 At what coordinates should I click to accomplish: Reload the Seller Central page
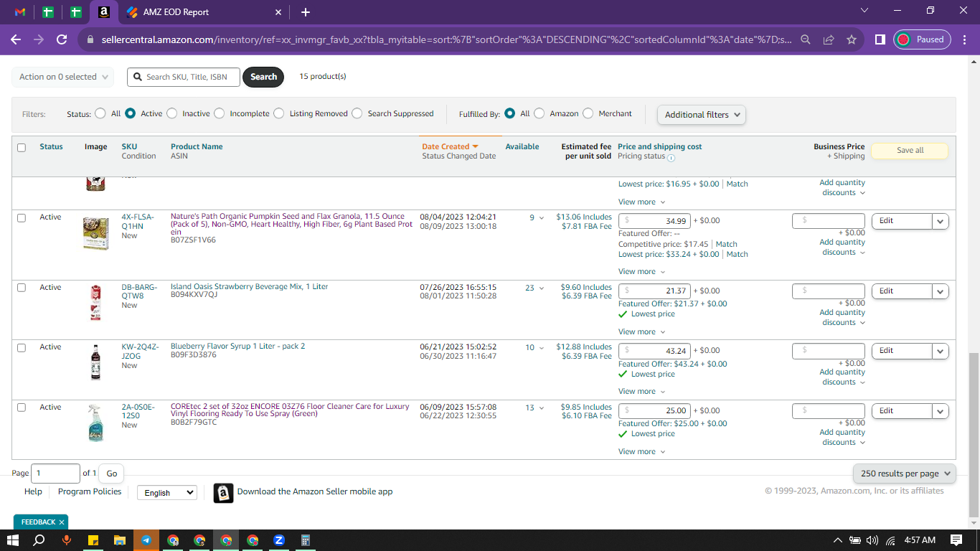pyautogui.click(x=62, y=39)
